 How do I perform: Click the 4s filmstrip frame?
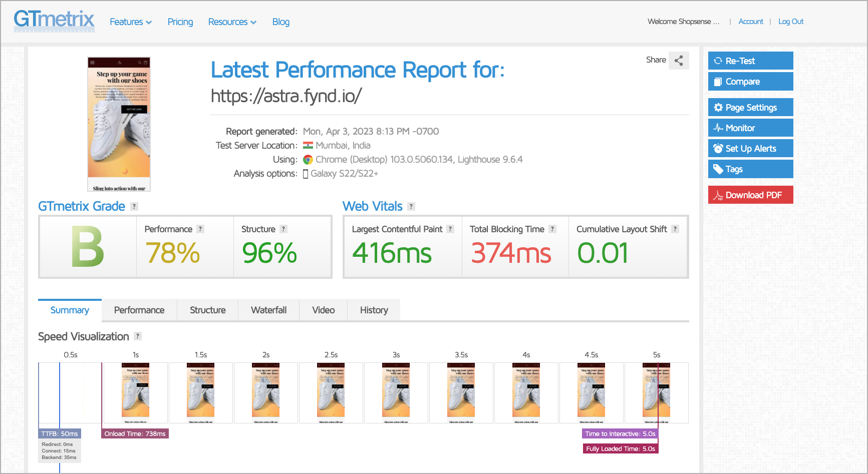click(526, 393)
